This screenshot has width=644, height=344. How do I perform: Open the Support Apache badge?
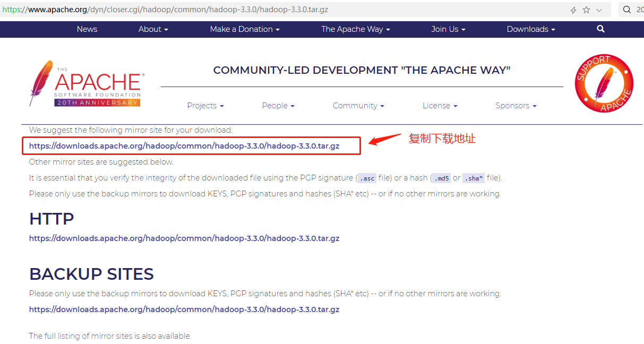(604, 83)
